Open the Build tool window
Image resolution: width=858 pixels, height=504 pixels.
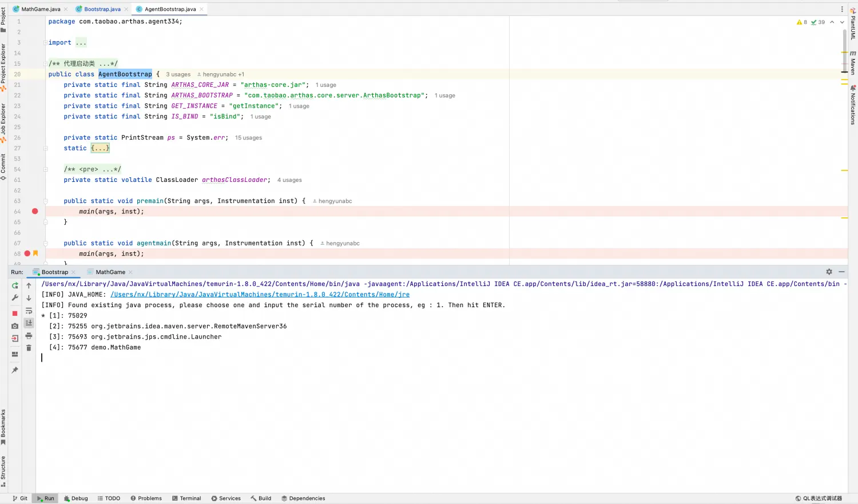(261, 498)
